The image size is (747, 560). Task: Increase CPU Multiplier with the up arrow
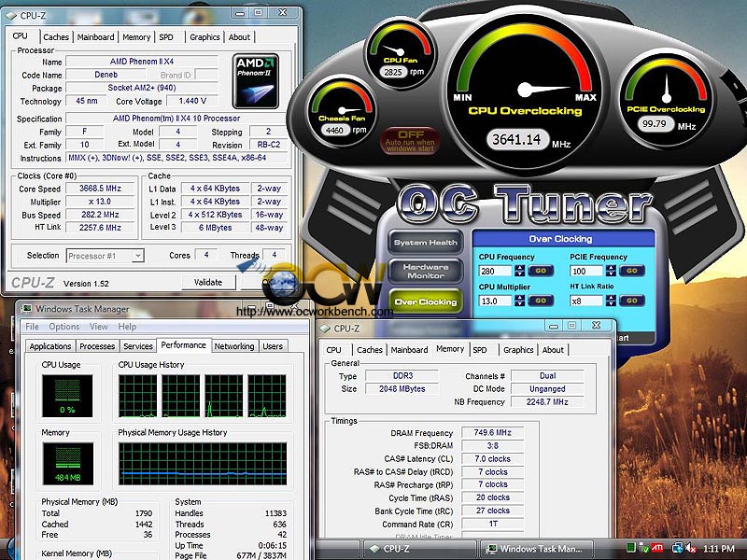[520, 298]
